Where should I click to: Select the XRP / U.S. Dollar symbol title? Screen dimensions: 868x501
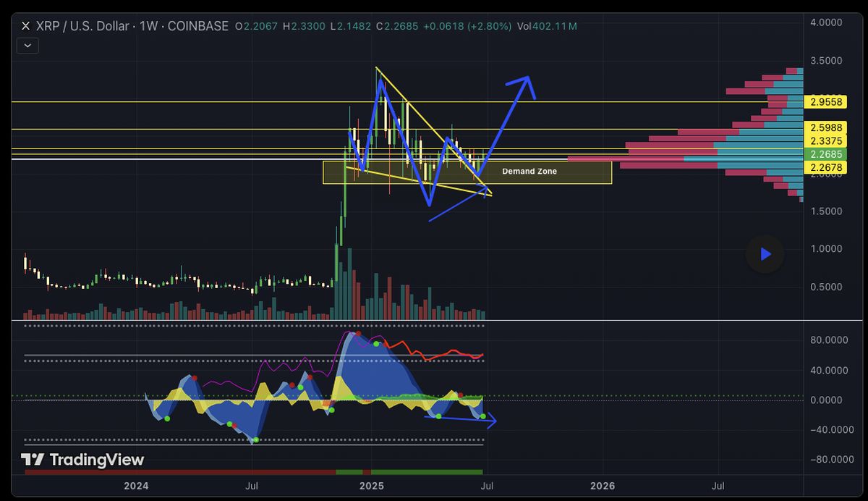point(132,26)
